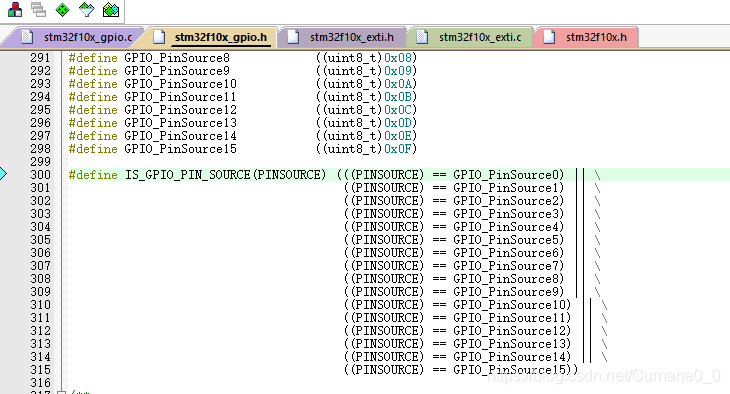Click the GPIO_PinSource8 define name
Viewport: 730px width, 394px height.
tap(177, 58)
